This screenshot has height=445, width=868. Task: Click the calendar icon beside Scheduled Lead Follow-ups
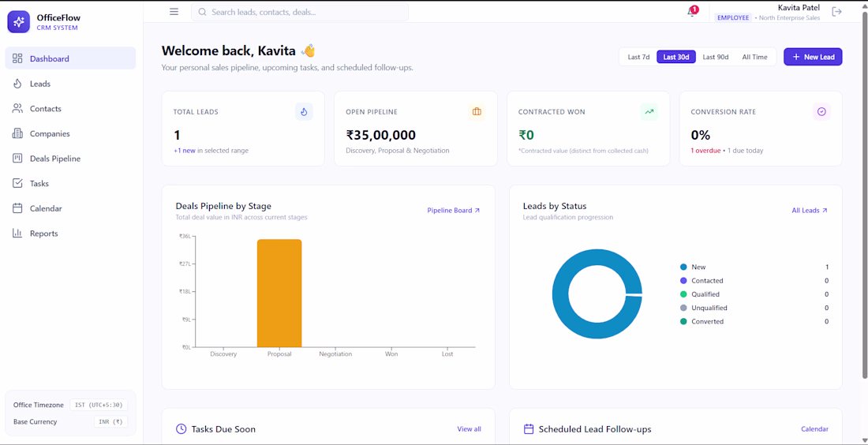tap(529, 429)
